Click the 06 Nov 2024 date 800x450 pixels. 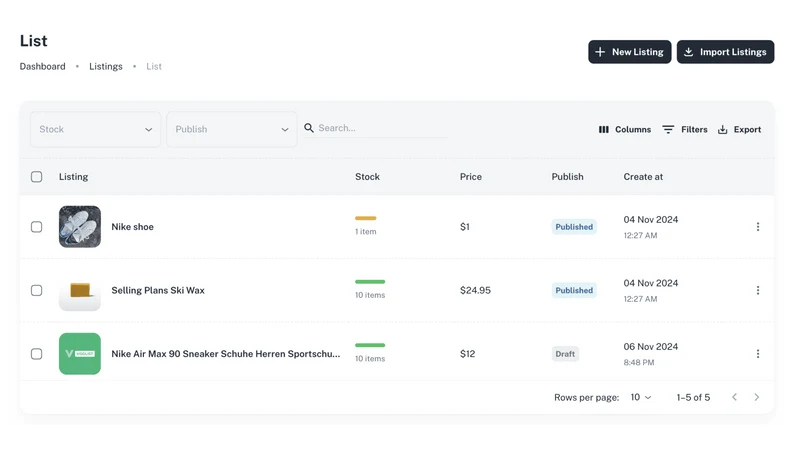[x=651, y=346]
